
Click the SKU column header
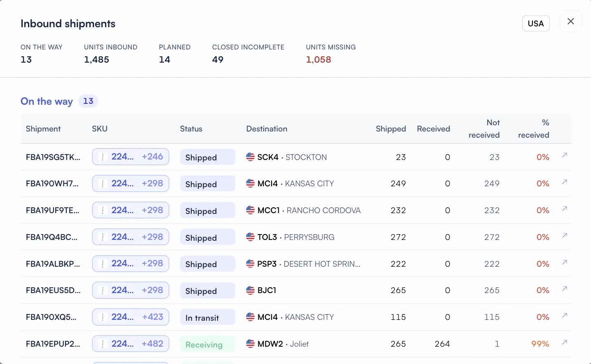pos(100,129)
